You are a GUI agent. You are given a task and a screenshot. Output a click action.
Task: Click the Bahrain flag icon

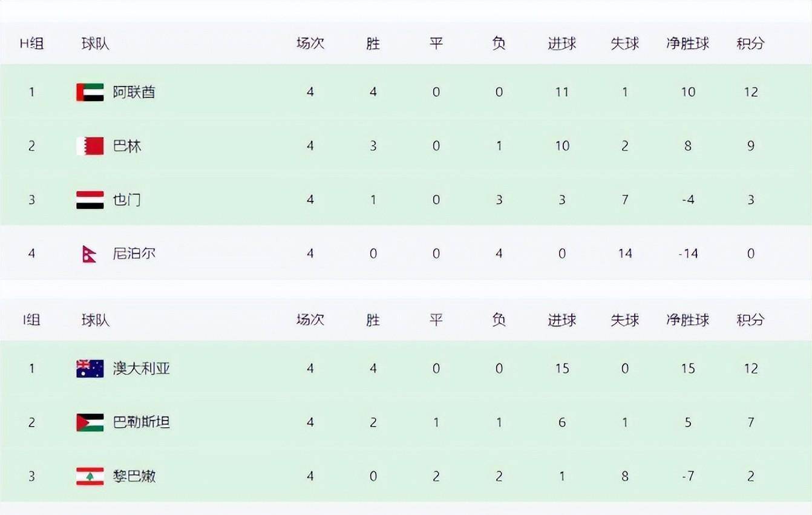[x=90, y=146]
